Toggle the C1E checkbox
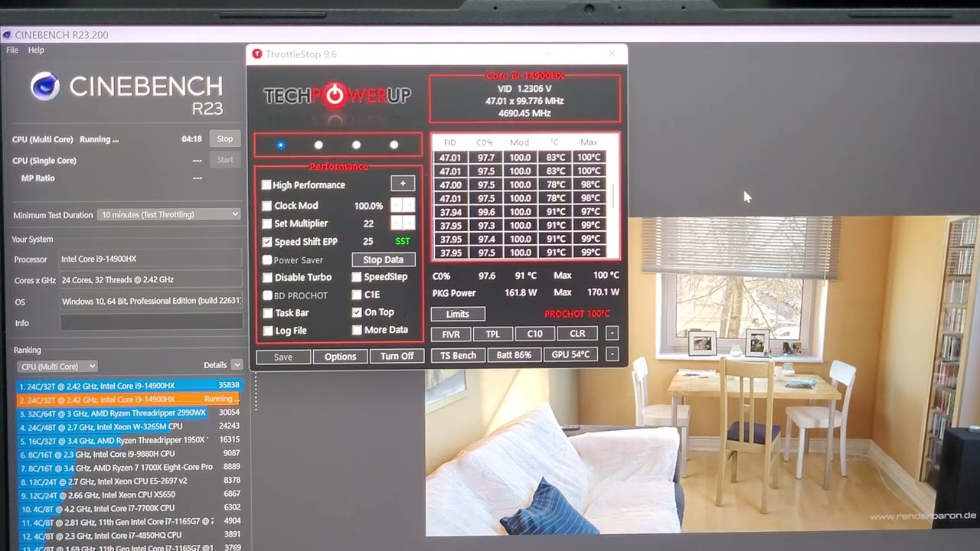The width and height of the screenshot is (980, 551). (x=357, y=295)
